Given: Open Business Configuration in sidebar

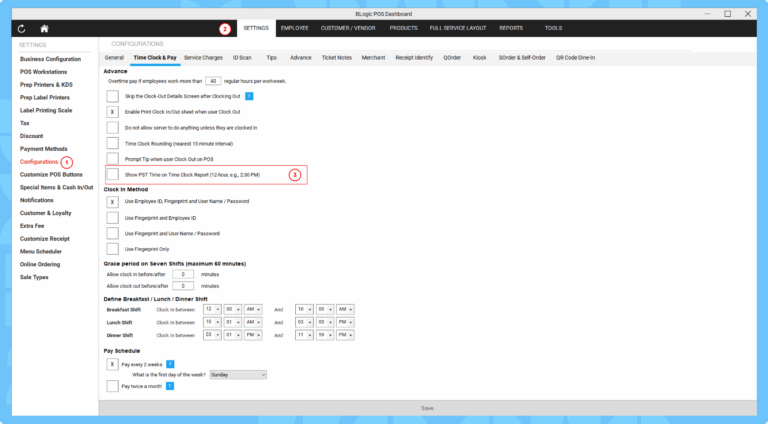Looking at the screenshot, I should click(x=50, y=59).
